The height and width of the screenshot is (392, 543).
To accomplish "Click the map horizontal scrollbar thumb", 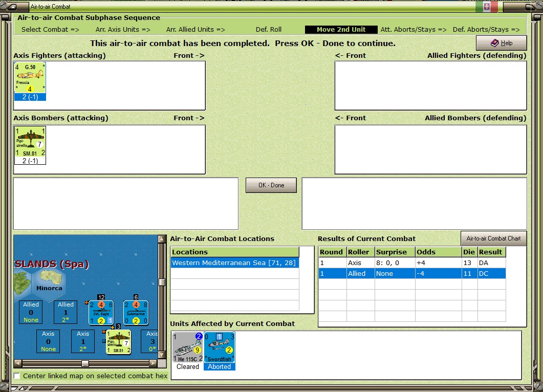I will [85, 363].
